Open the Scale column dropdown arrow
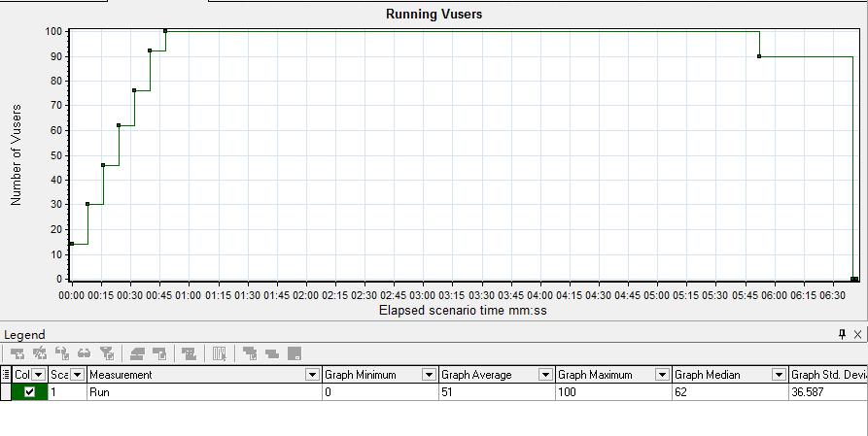Viewport: 868px width, 436px height. (79, 375)
